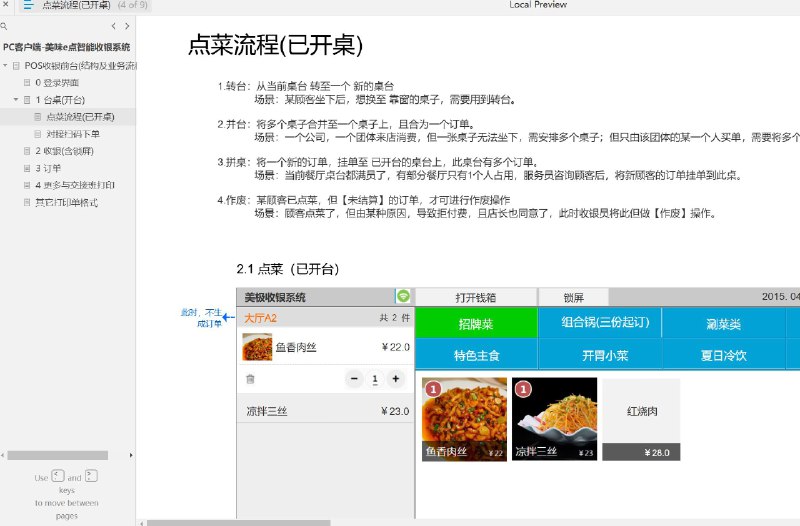The height and width of the screenshot is (526, 800).
Task: Decrease quantity with the minus button
Action: click(354, 379)
